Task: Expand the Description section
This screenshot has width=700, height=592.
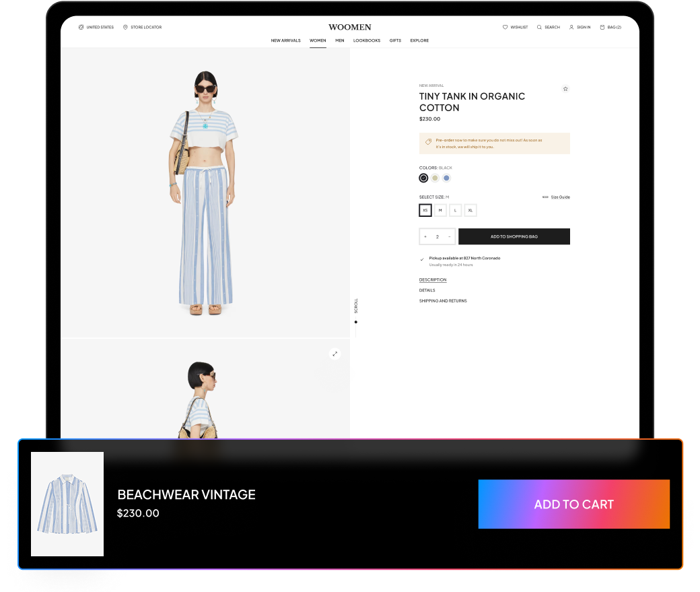Action: click(433, 279)
